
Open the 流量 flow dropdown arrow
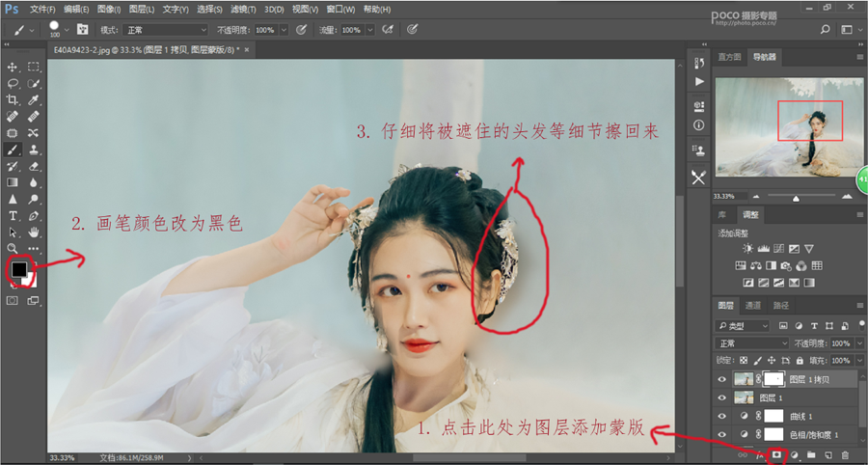pyautogui.click(x=369, y=30)
